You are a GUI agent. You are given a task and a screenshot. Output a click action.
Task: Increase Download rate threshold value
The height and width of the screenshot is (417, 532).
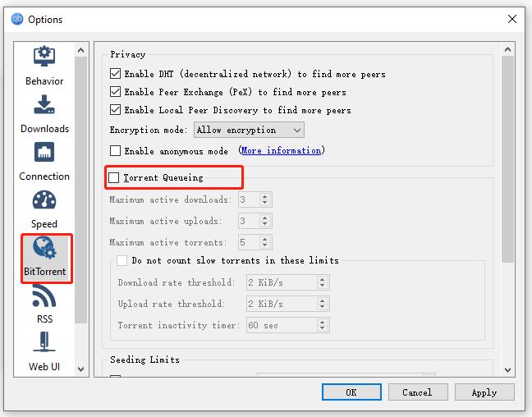pos(323,279)
